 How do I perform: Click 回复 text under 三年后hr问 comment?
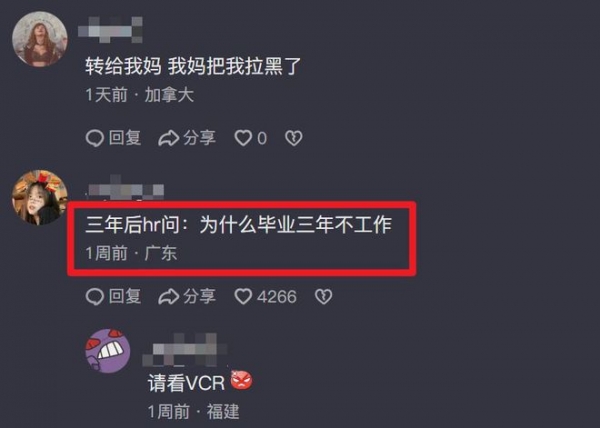tap(125, 296)
